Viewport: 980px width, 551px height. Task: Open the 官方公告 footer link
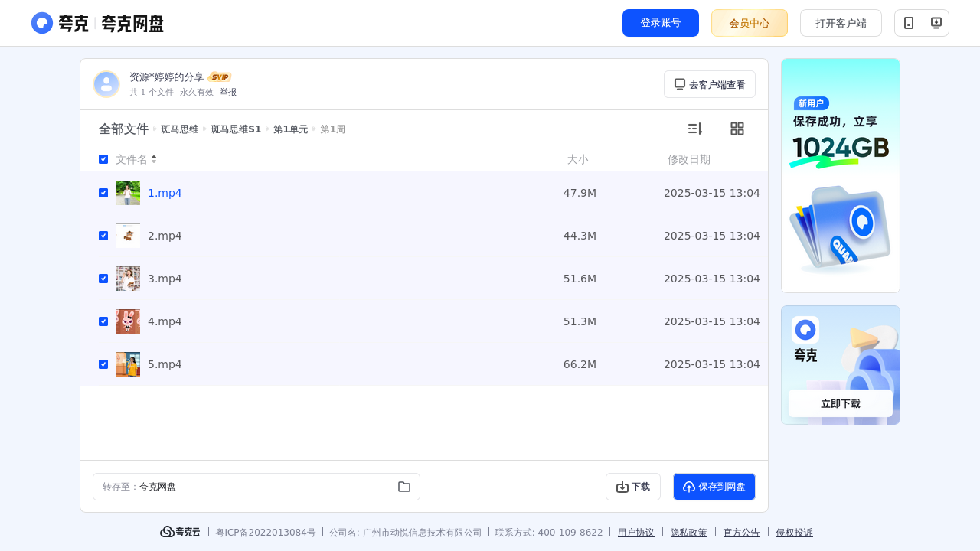742,533
